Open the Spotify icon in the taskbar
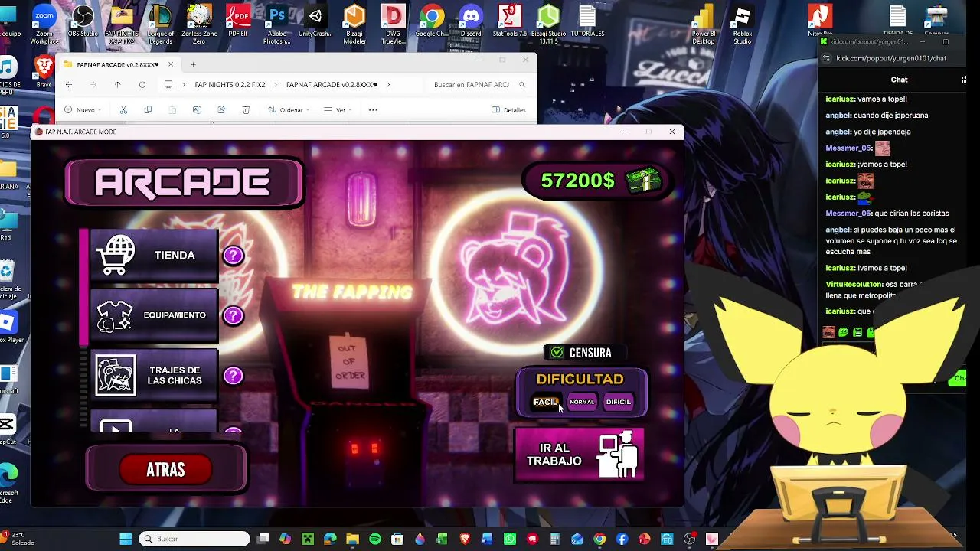This screenshot has height=551, width=980. point(375,539)
